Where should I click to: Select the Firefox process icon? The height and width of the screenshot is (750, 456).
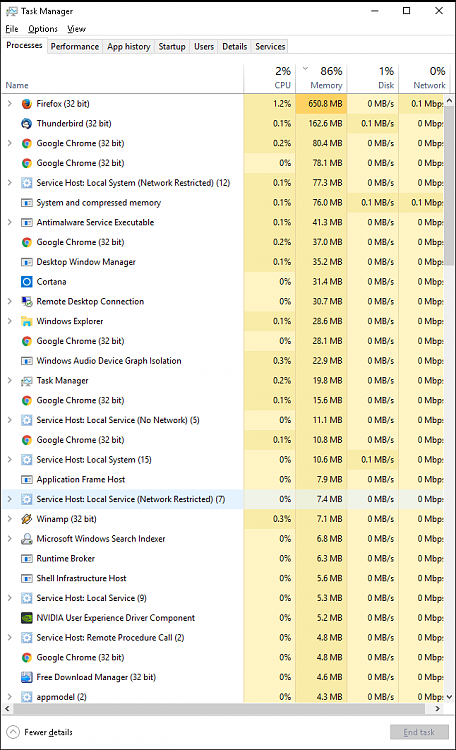pyautogui.click(x=27, y=104)
